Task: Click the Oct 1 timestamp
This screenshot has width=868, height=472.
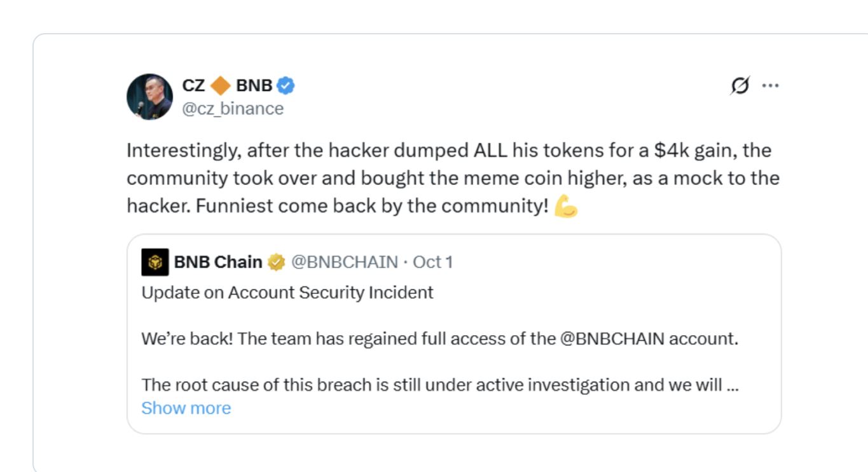Action: pyautogui.click(x=433, y=262)
